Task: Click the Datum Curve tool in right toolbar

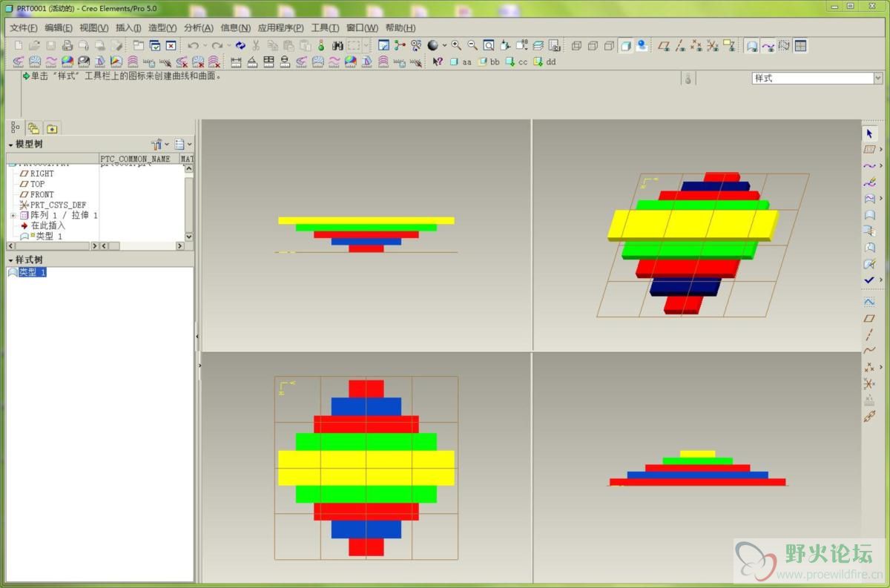Action: point(869,351)
